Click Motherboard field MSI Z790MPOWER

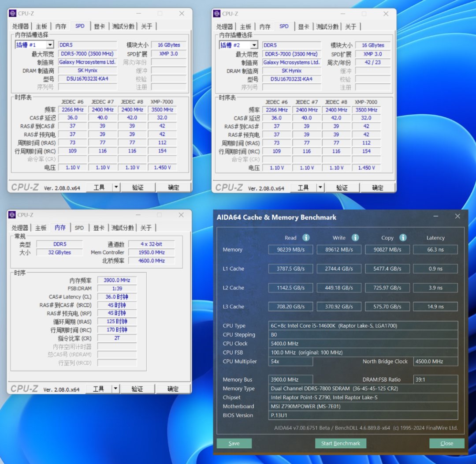[x=363, y=406]
